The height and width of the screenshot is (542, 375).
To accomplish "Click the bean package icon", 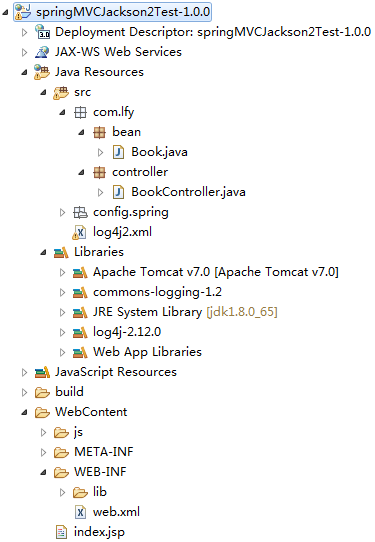I will click(x=100, y=132).
